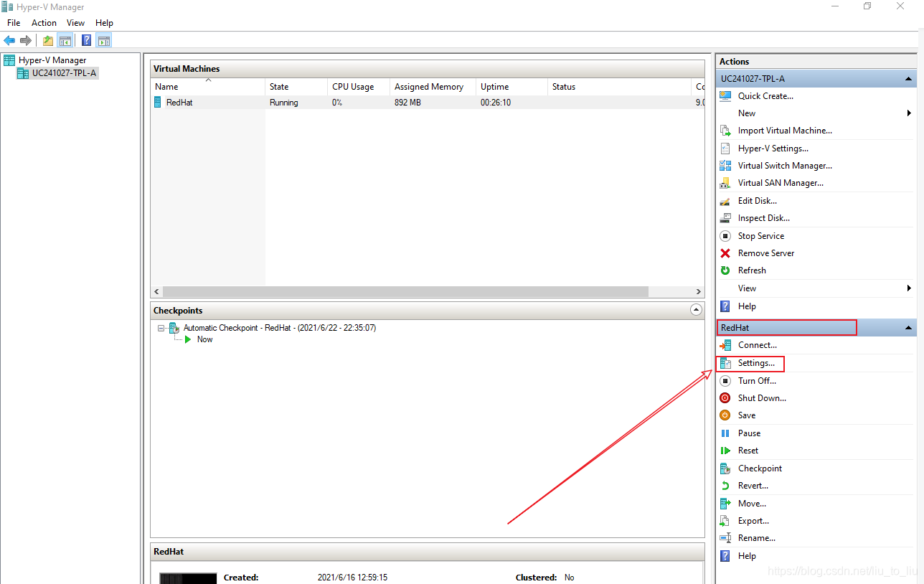Click the Virtual Switch Manager icon
This screenshot has height=584, width=924.
(725, 166)
